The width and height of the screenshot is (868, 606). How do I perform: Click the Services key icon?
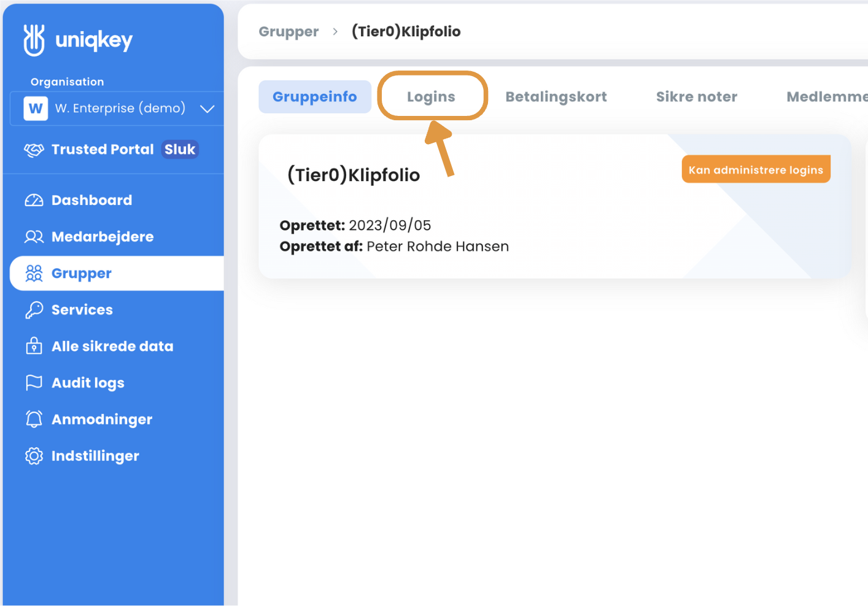coord(34,310)
